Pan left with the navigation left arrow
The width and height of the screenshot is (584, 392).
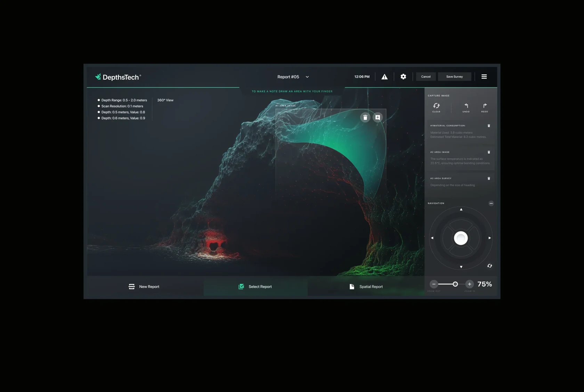pos(432,238)
